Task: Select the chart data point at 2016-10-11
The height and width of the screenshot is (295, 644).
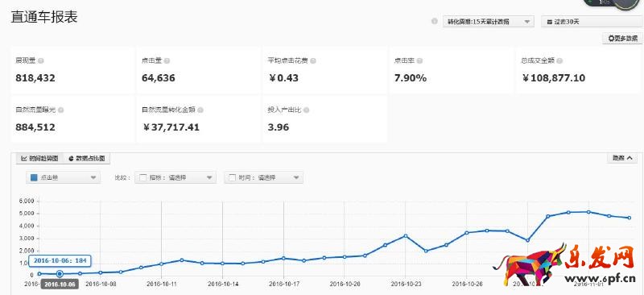Action: coord(162,264)
